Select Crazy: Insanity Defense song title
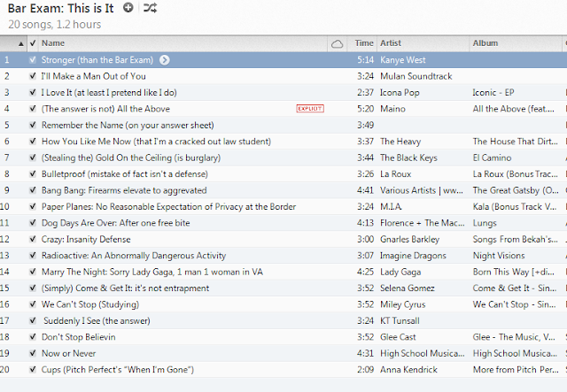 [86, 239]
